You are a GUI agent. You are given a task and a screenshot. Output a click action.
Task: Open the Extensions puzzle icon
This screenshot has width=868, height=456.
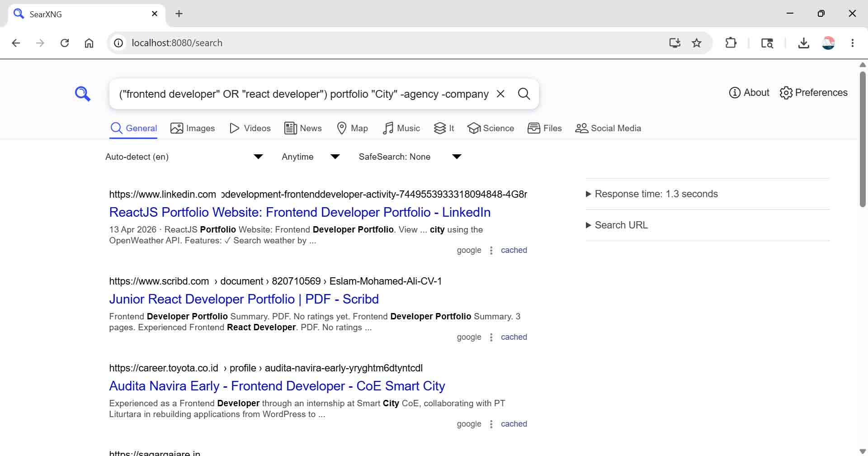click(731, 43)
